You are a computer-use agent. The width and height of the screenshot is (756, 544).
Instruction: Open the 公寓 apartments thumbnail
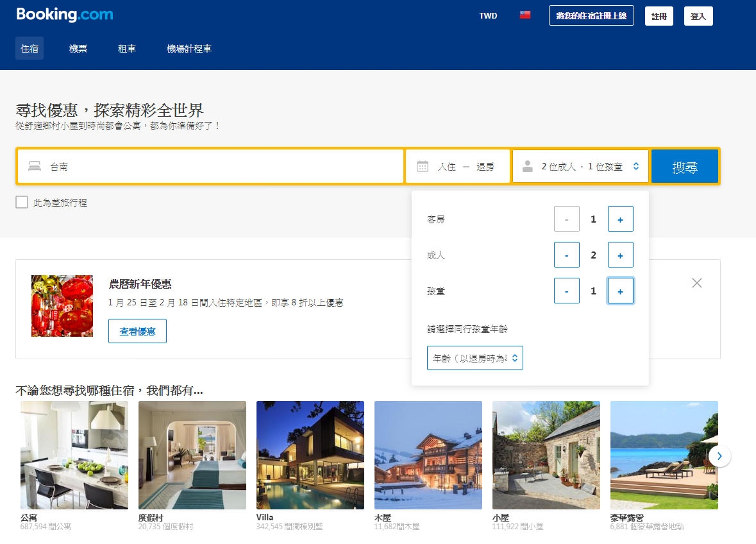tap(74, 455)
